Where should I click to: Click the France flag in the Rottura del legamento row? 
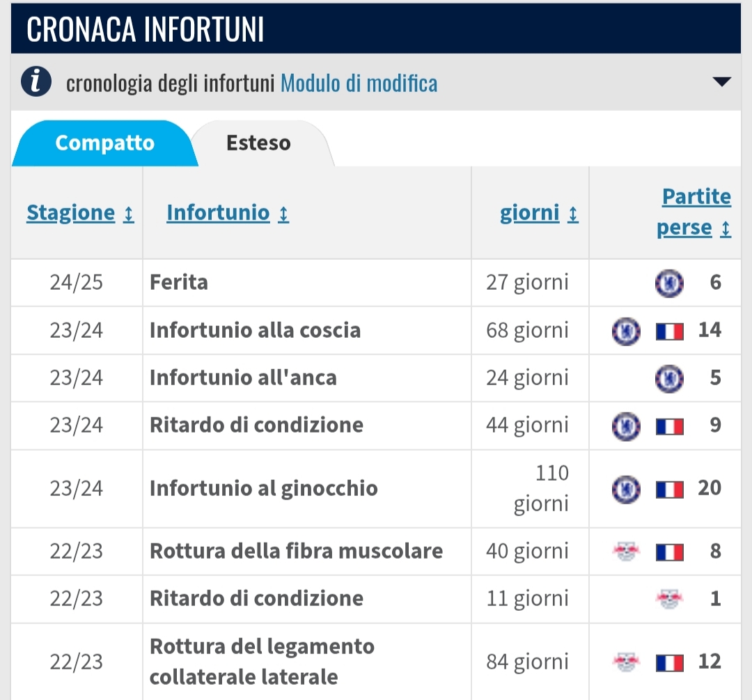[x=670, y=663]
